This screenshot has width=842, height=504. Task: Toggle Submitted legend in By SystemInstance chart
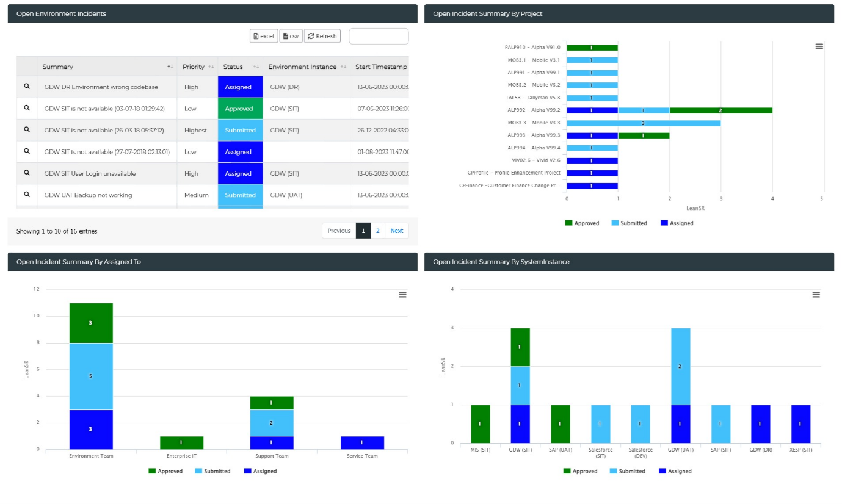point(627,471)
